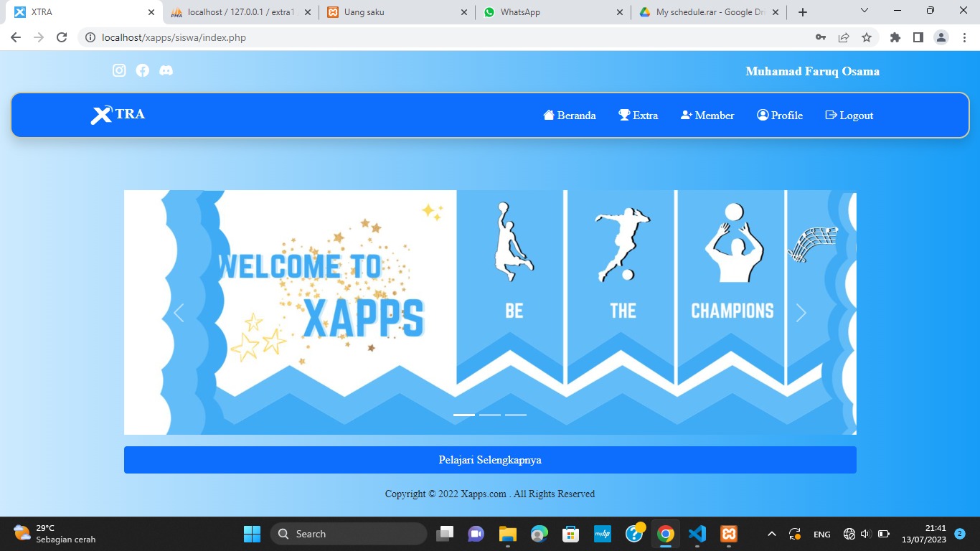This screenshot has height=551, width=980.
Task: Click Logout in the navbar
Action: pyautogui.click(x=849, y=116)
